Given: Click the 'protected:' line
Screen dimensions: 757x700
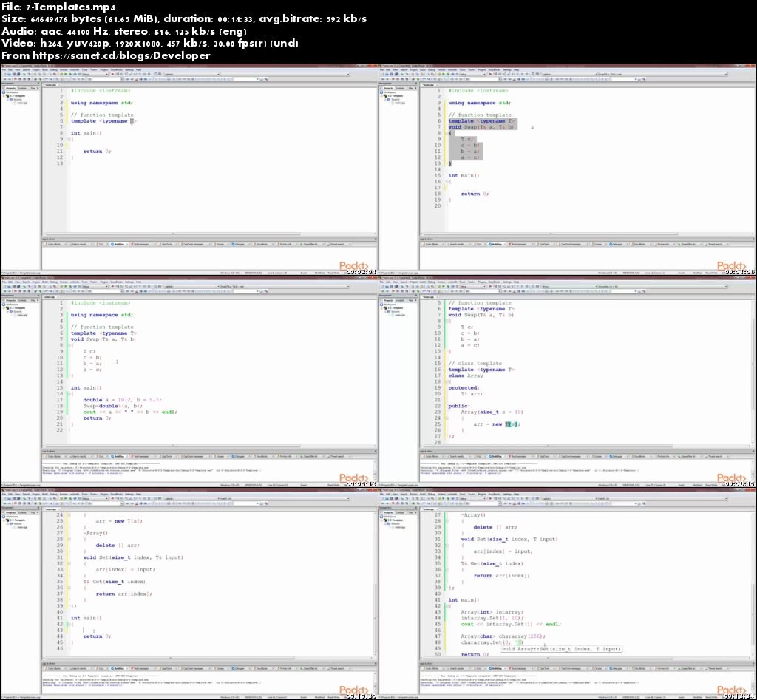Looking at the screenshot, I should pyautogui.click(x=464, y=387).
